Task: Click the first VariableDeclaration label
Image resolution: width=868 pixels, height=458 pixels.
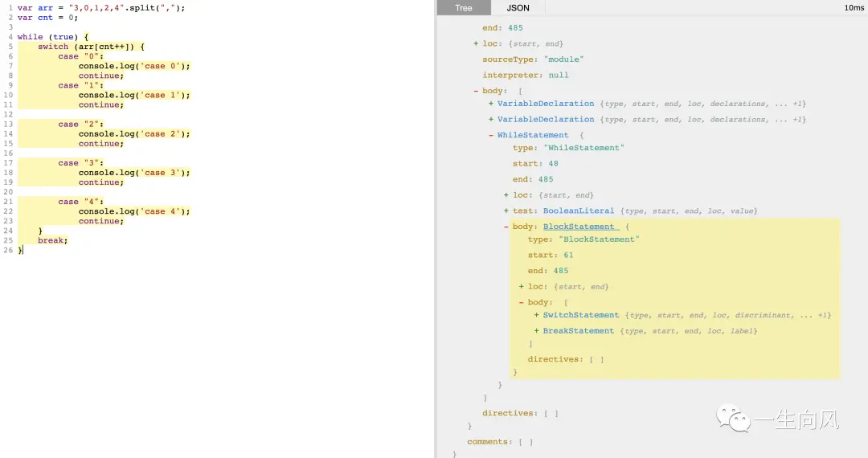Action: pyautogui.click(x=545, y=104)
